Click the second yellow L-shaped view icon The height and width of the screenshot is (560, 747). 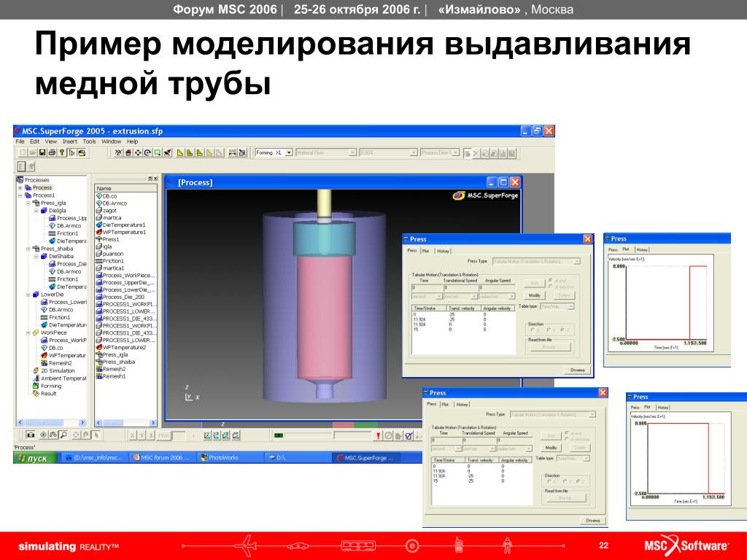click(190, 153)
